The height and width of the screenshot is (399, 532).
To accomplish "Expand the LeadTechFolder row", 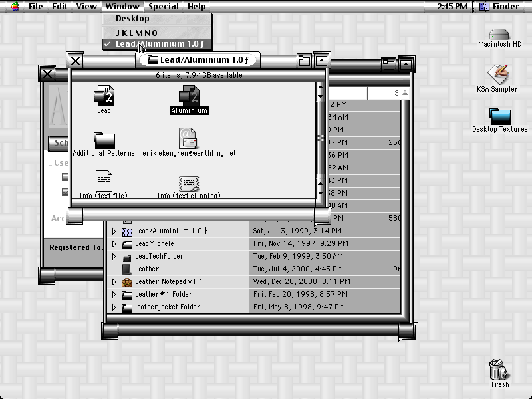I will pyautogui.click(x=114, y=257).
